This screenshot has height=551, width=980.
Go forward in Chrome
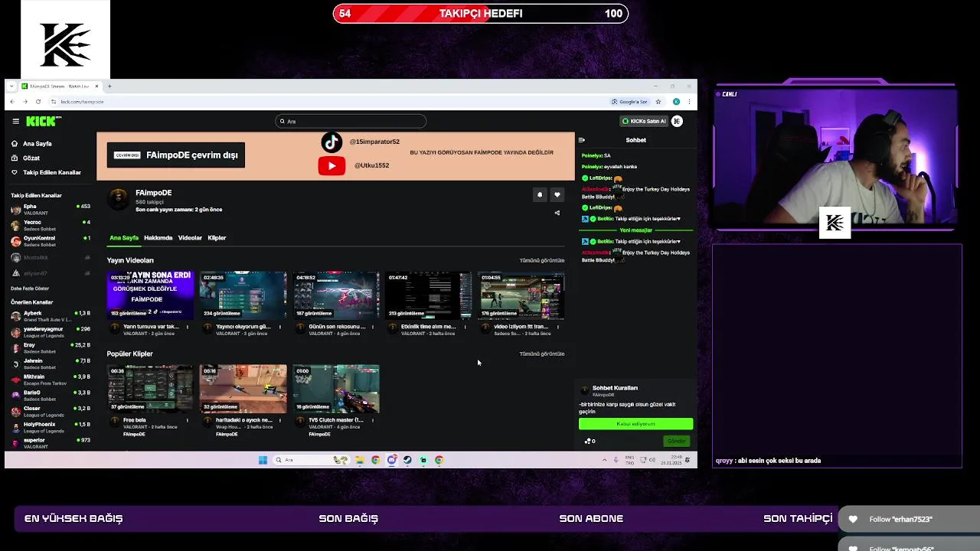[25, 102]
